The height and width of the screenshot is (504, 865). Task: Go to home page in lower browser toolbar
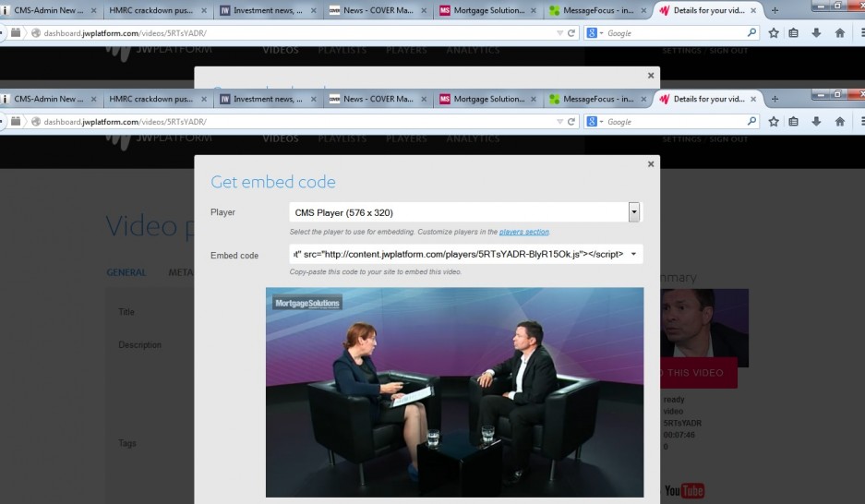pyautogui.click(x=840, y=122)
